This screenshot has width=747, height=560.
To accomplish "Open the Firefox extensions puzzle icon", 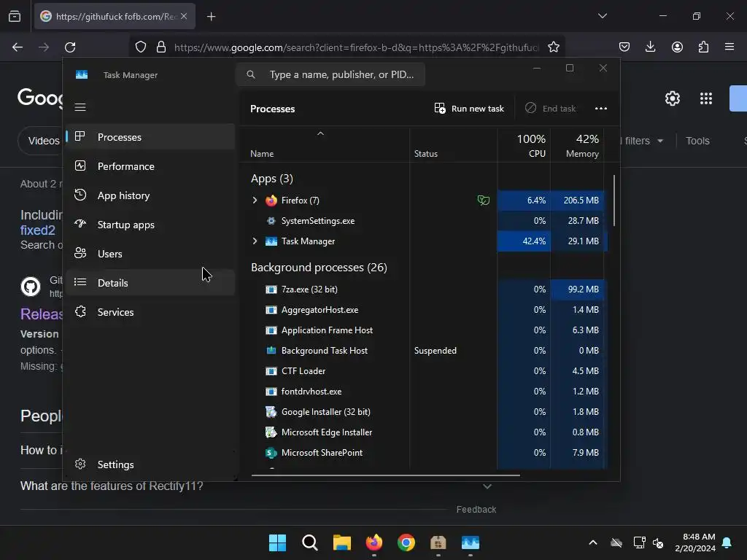I will point(703,47).
